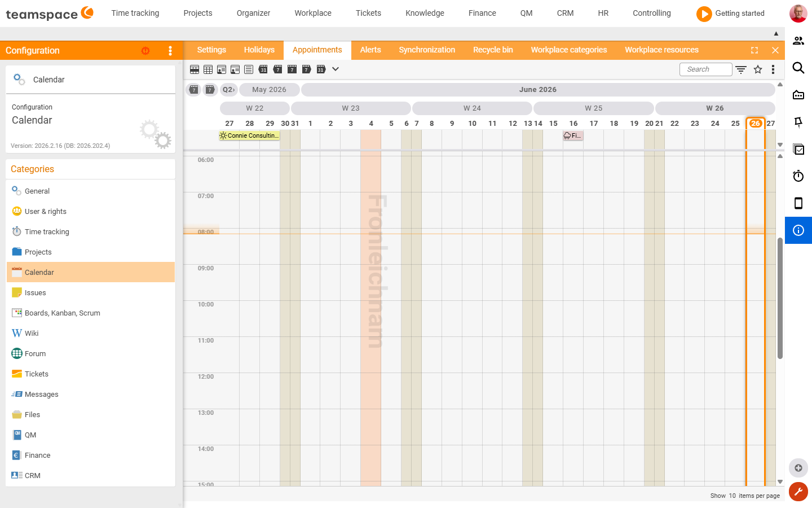Open the Configuration header three-dot menu
Image resolution: width=812 pixels, height=508 pixels.
pyautogui.click(x=170, y=51)
